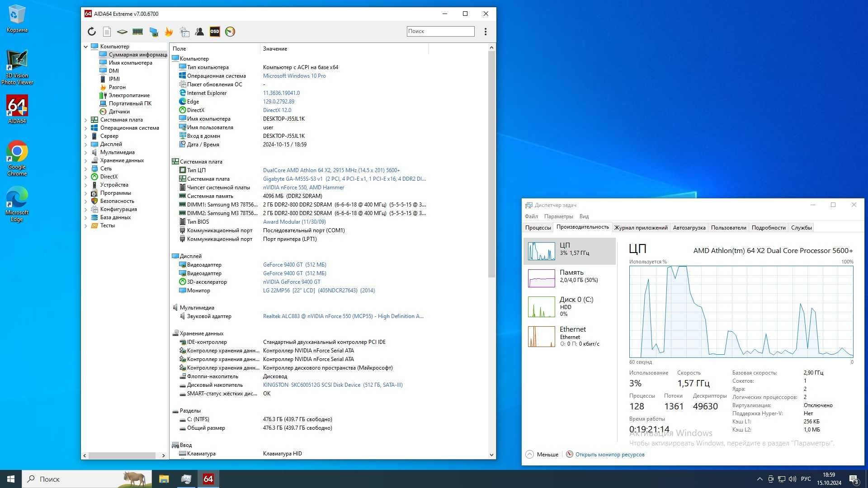The image size is (868, 488).
Task: Select Память in Task Manager sidebar
Action: (570, 277)
